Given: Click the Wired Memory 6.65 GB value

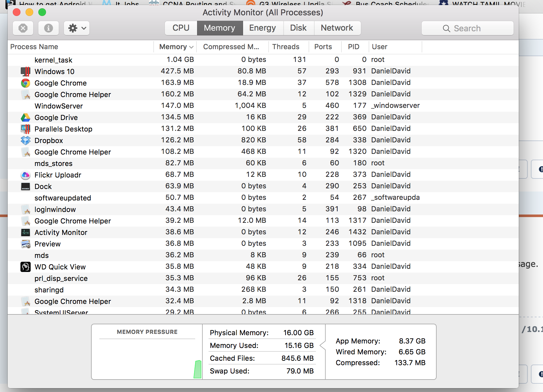Looking at the screenshot, I should pos(412,352).
